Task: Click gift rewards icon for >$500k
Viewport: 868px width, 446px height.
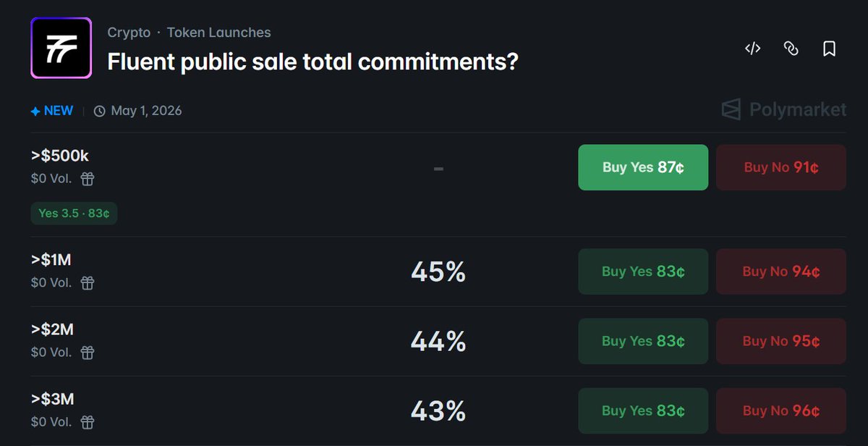Action: (x=88, y=179)
